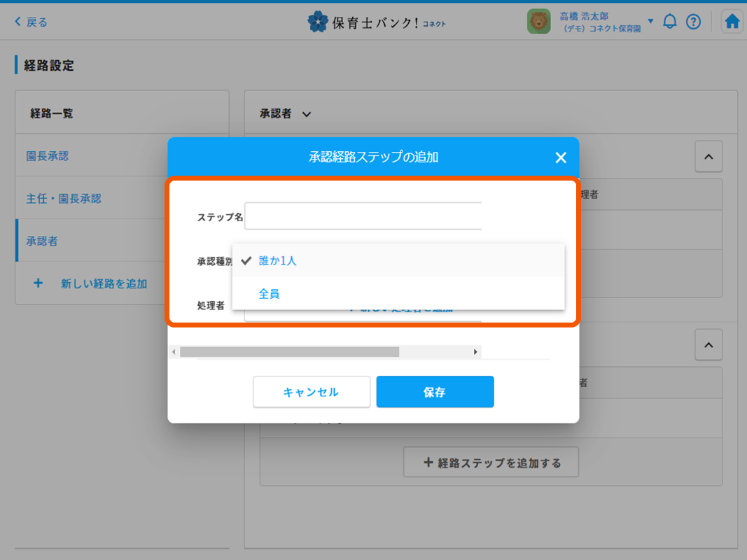Click the scrollbar right arrow
The image size is (747, 560).
coord(476,352)
